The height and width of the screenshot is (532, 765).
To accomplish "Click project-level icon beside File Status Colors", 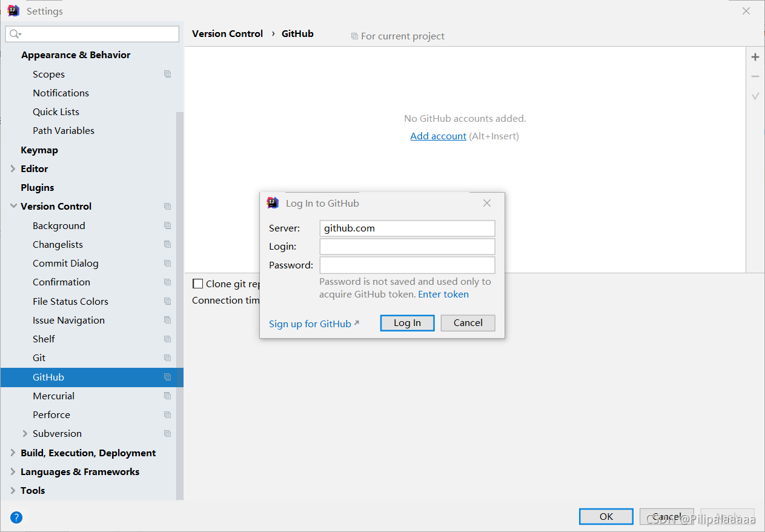I will pos(168,301).
